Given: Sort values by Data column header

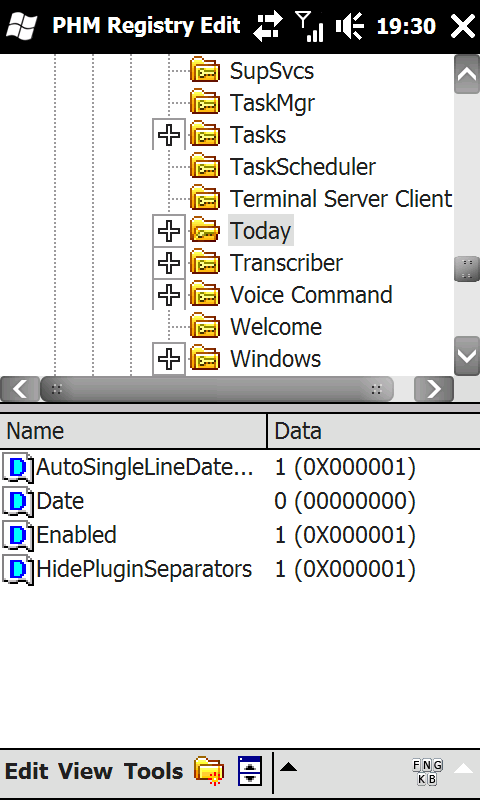Looking at the screenshot, I should pyautogui.click(x=373, y=431).
